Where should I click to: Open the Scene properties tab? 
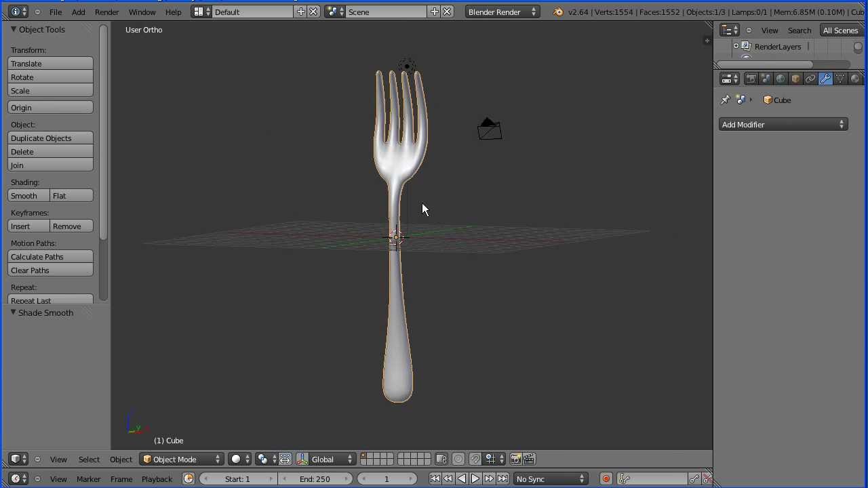click(766, 79)
